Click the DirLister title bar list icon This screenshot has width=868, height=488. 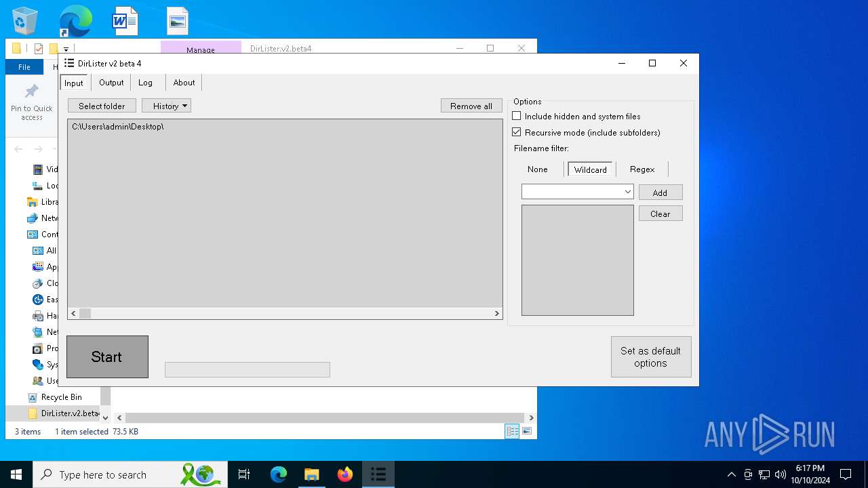coord(68,63)
